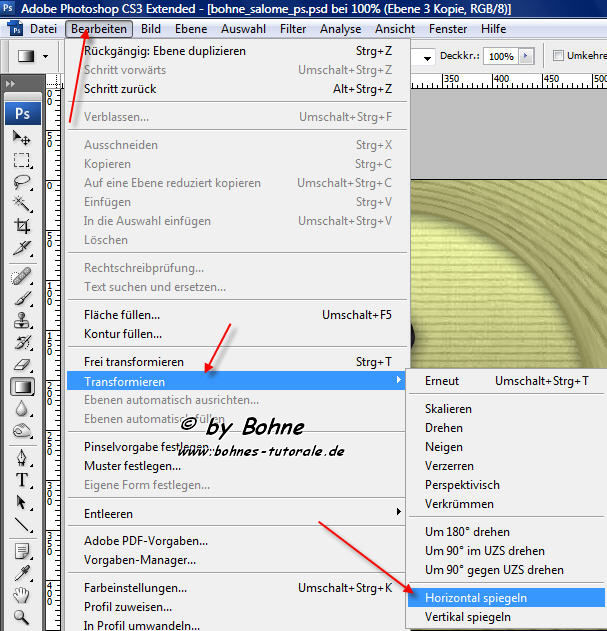
Task: Select the Lasso tool
Action: pos(22,182)
